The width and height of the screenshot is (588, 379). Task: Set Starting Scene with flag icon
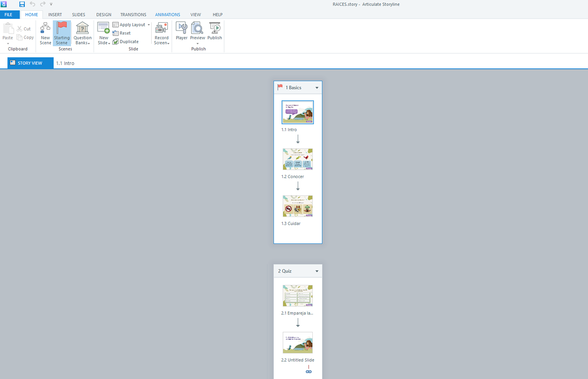tap(62, 28)
